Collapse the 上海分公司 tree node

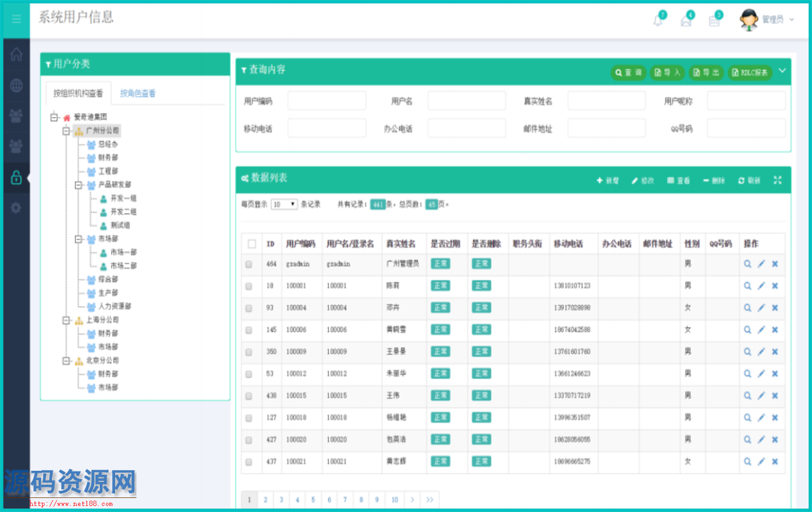coord(66,320)
